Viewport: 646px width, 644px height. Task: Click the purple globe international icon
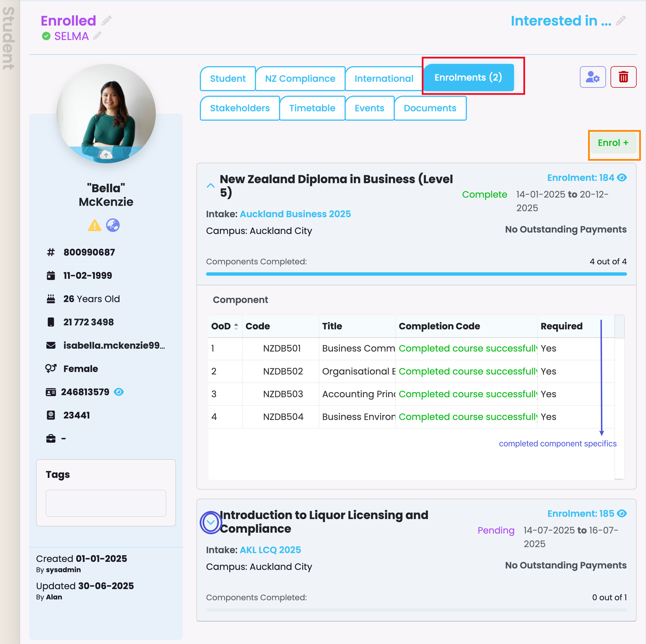coord(113,225)
